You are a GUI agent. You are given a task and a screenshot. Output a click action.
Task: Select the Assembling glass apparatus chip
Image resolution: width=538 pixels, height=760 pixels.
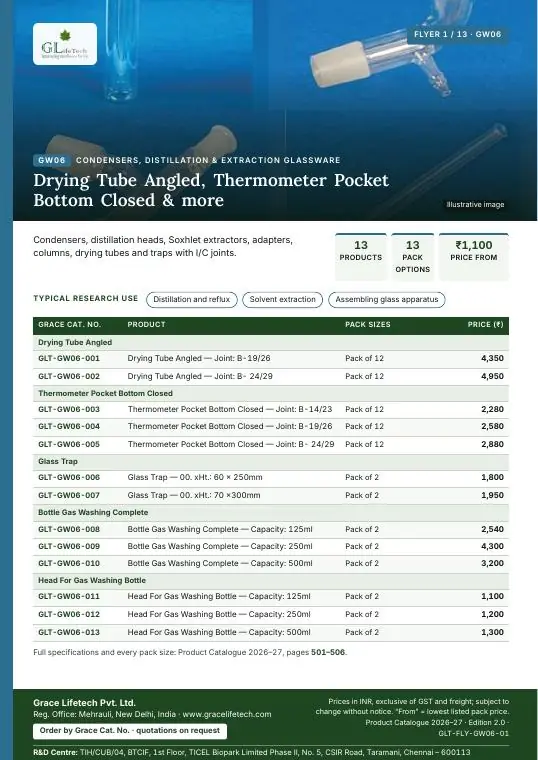[x=387, y=300]
